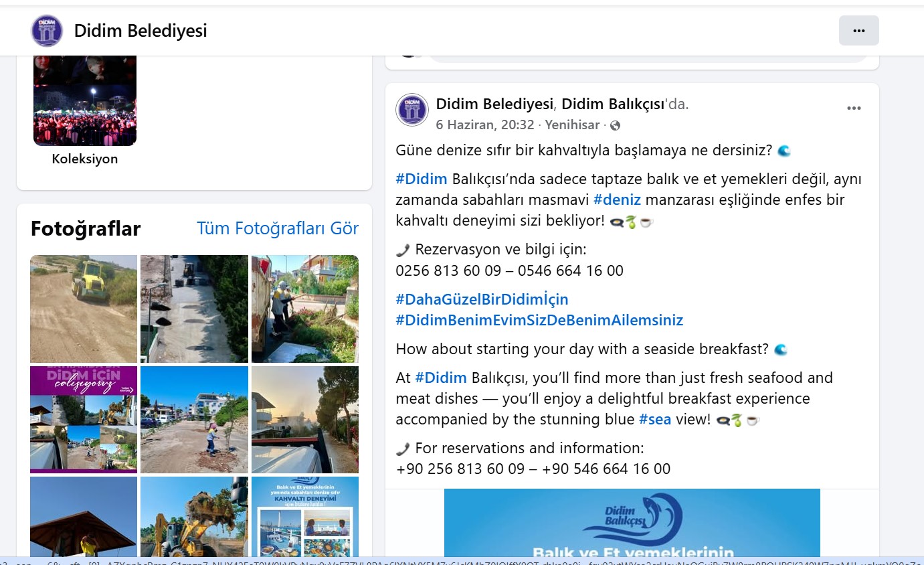The height and width of the screenshot is (565, 924).
Task: Open photo of child on dirt street
Action: [194, 420]
